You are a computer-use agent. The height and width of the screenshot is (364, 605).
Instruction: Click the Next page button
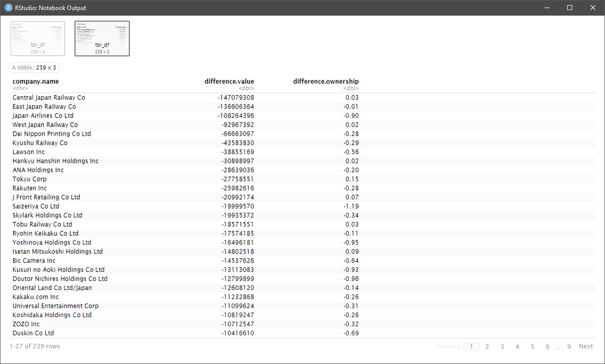pos(586,346)
